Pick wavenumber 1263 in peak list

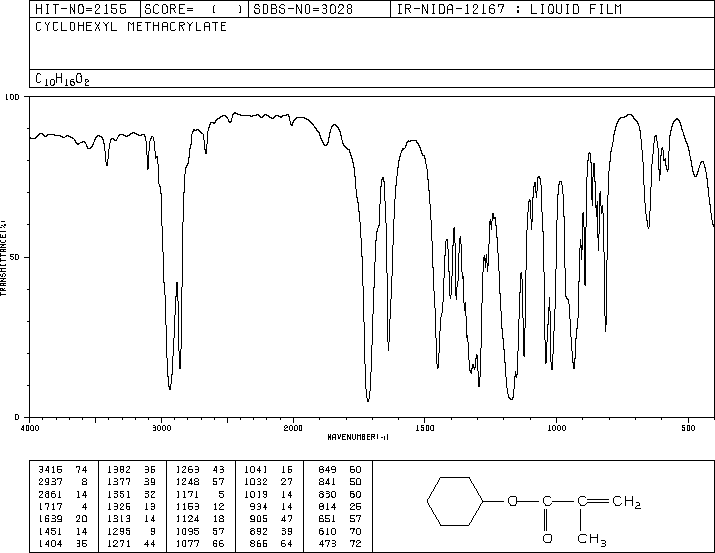pyautogui.click(x=188, y=470)
